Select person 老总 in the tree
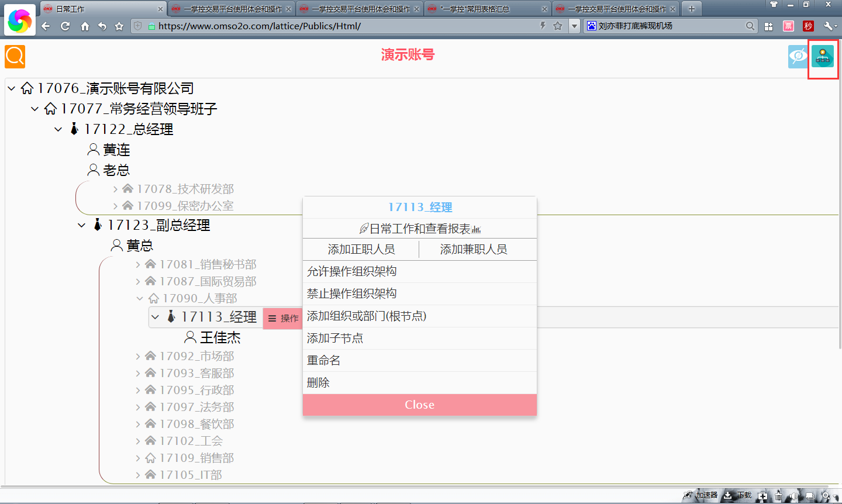 pos(109,170)
